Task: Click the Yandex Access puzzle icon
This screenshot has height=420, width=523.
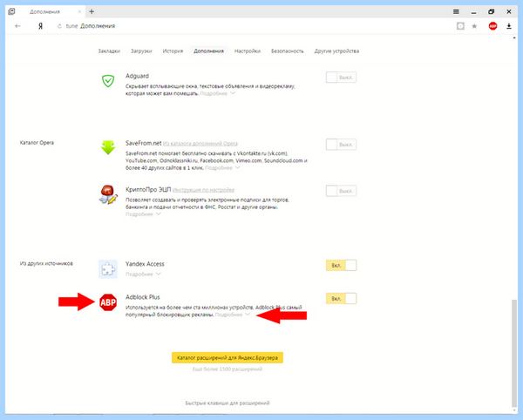Action: (108, 269)
